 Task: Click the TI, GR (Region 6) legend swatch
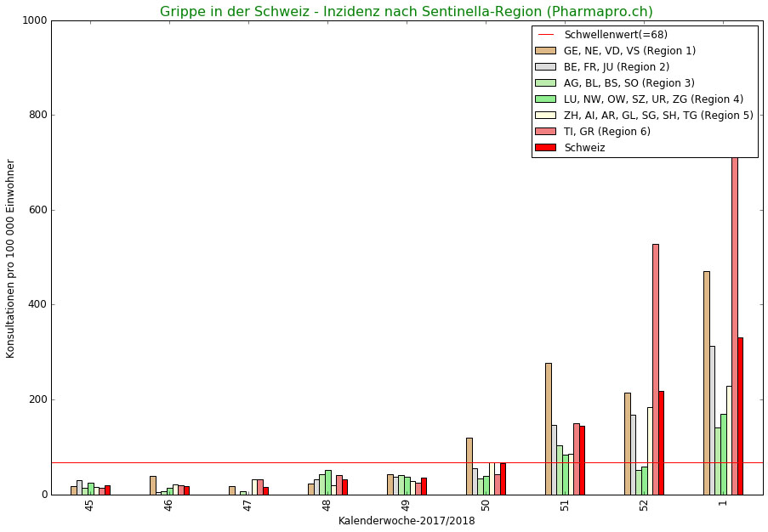coord(546,131)
